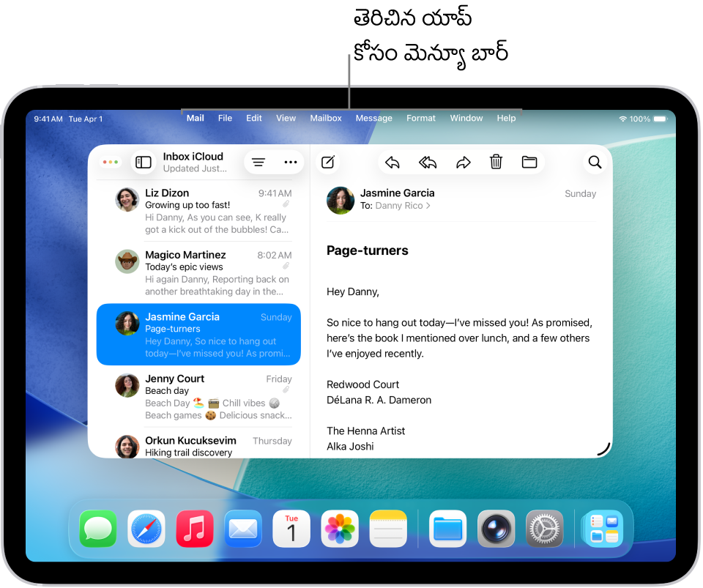Image resolution: width=703 pixels, height=588 pixels.
Task: Search mail with magnifier icon
Action: (595, 163)
